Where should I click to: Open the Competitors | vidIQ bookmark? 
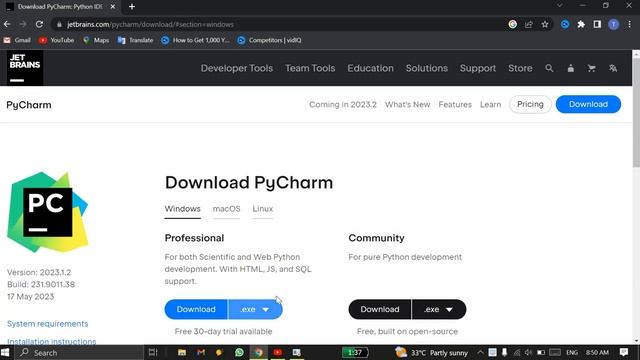[x=270, y=40]
